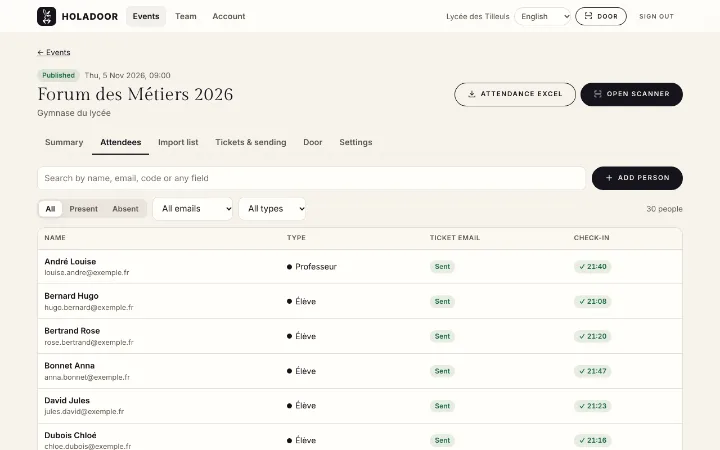Open the Tickets & sending tab
Viewport: 720px width, 450px height.
click(251, 142)
